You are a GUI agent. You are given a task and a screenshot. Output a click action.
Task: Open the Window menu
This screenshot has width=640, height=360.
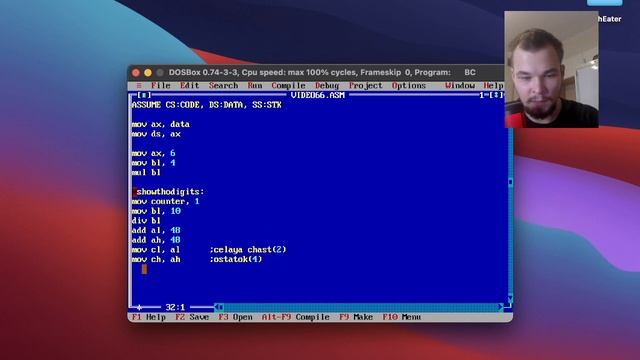[x=460, y=86]
